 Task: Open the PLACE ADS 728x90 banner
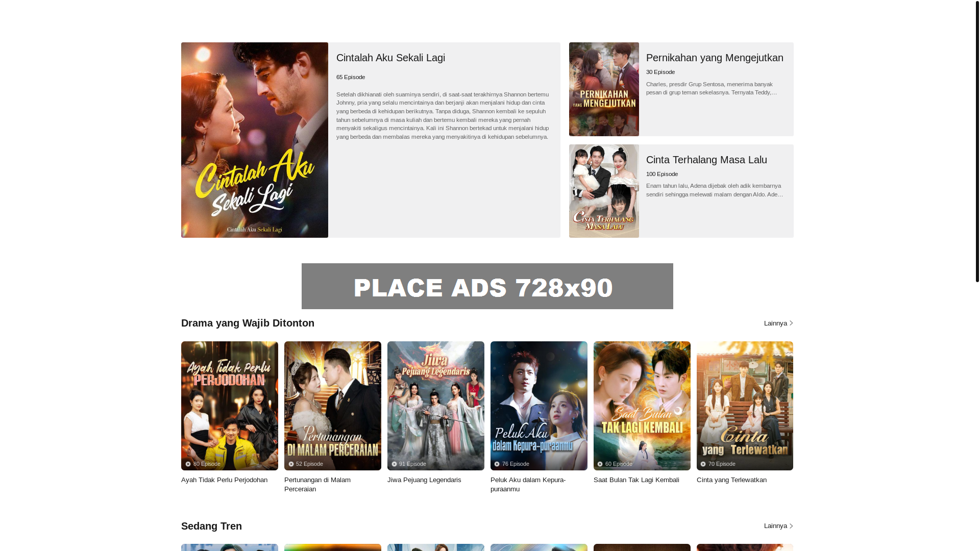point(487,286)
